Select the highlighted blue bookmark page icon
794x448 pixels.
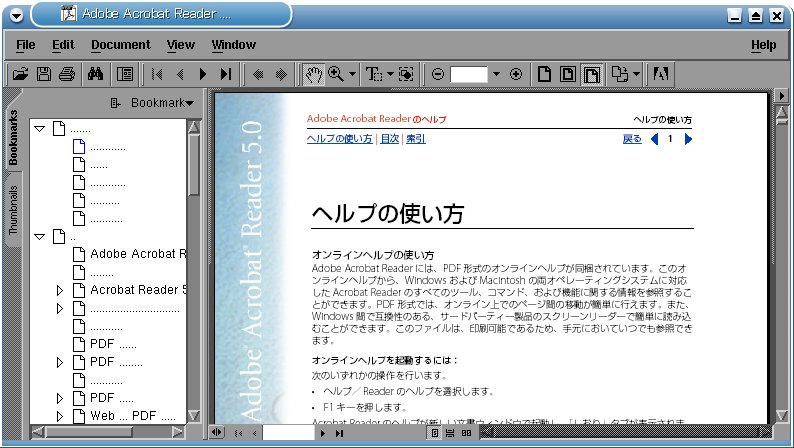pos(79,146)
